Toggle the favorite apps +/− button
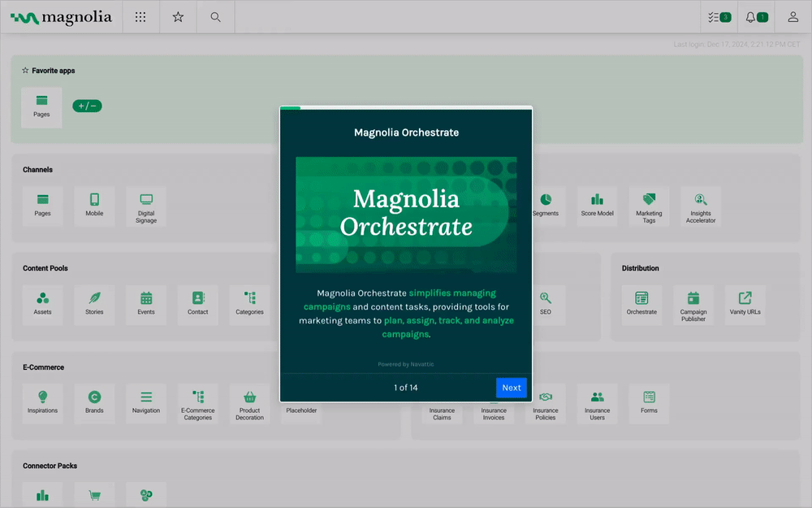This screenshot has width=812, height=508. click(x=87, y=106)
